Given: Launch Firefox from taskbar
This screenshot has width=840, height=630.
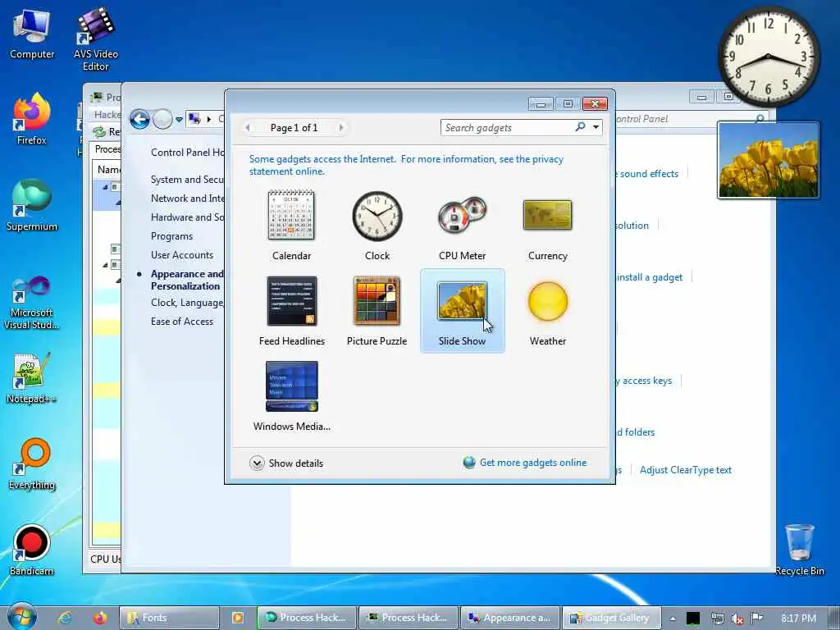Looking at the screenshot, I should (x=99, y=618).
